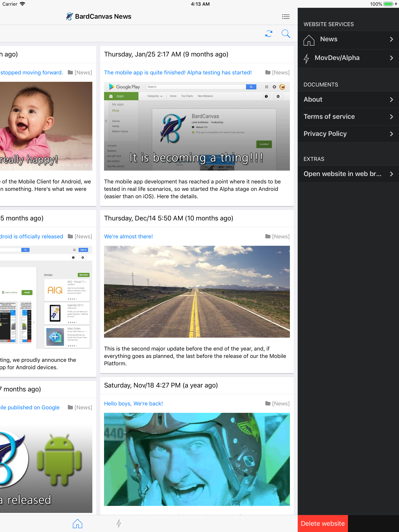Image resolution: width=399 pixels, height=532 pixels.
Task: Click News folder icon on Jan/25 post
Action: (268, 72)
